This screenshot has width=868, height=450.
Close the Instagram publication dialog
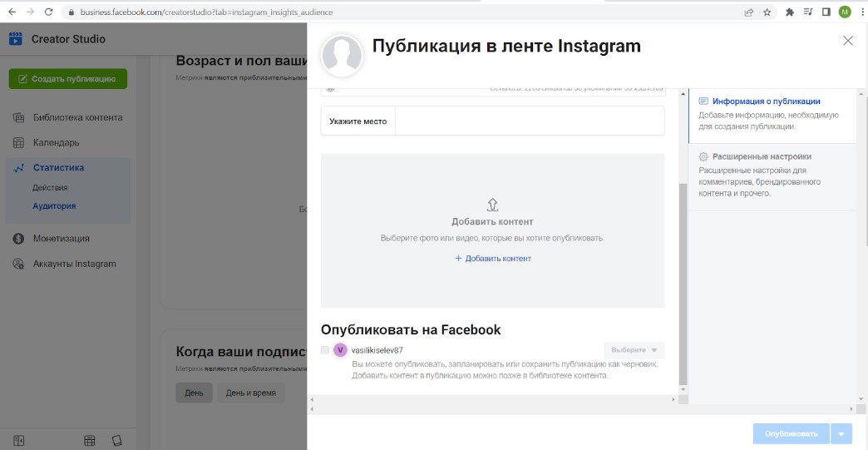[847, 41]
